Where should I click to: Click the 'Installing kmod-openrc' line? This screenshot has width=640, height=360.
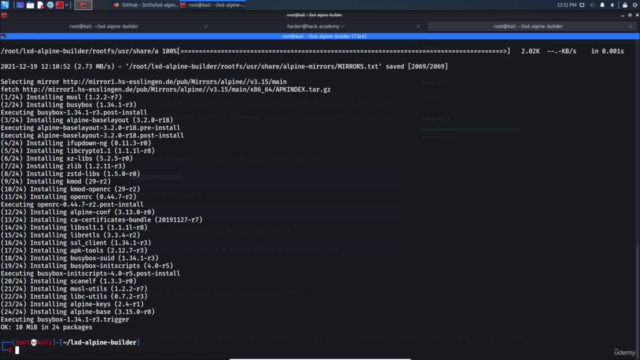70,189
